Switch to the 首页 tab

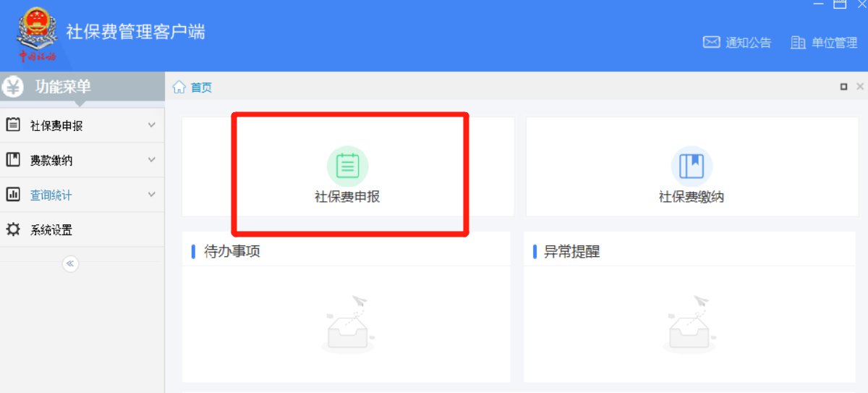201,88
